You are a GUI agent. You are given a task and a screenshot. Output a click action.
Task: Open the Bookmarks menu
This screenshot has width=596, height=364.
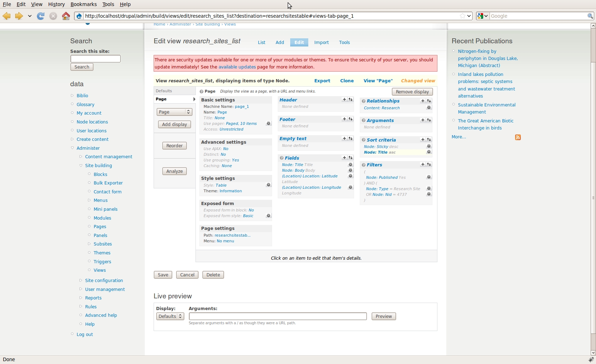coord(83,4)
